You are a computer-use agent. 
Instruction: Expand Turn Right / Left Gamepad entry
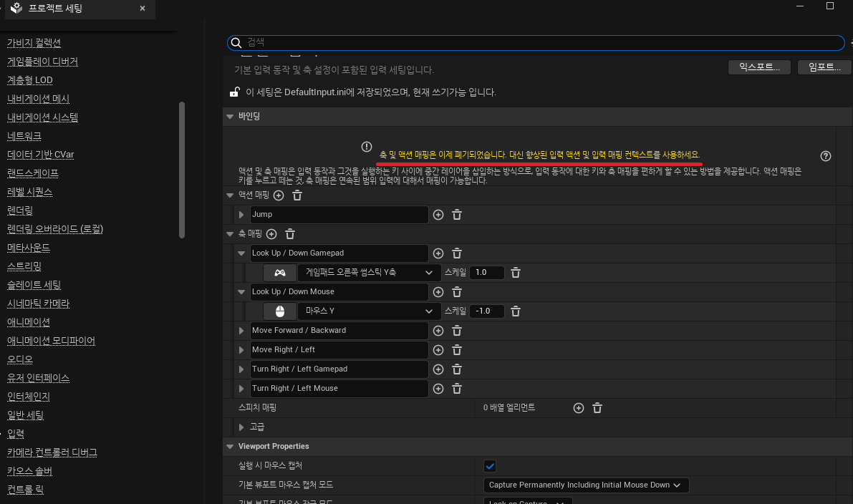pos(241,369)
